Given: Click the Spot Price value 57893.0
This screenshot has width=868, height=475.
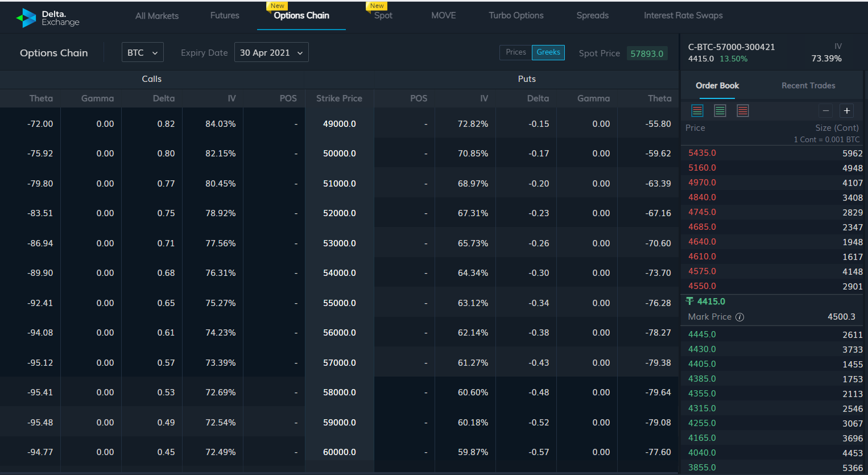Looking at the screenshot, I should (x=647, y=53).
